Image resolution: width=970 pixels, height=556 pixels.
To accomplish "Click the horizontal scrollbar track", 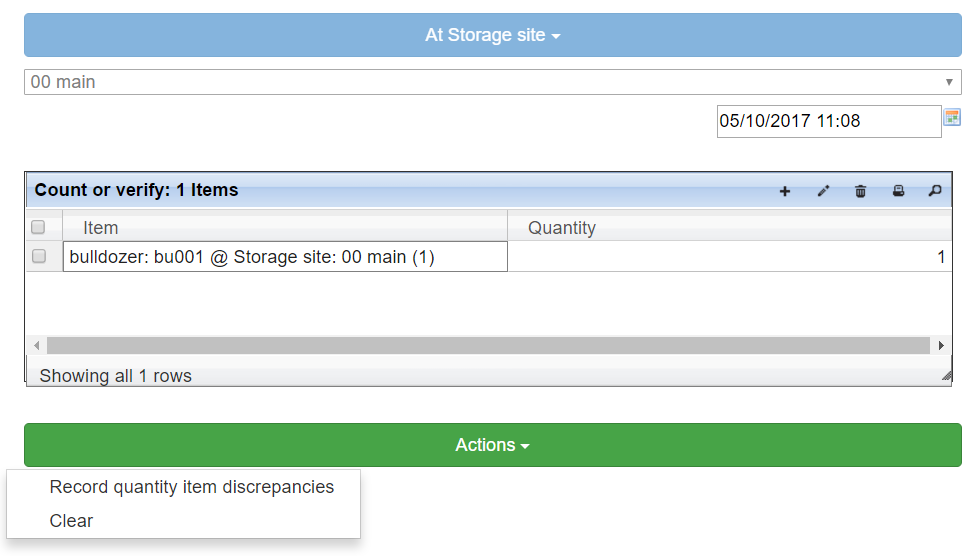I will tap(488, 345).
